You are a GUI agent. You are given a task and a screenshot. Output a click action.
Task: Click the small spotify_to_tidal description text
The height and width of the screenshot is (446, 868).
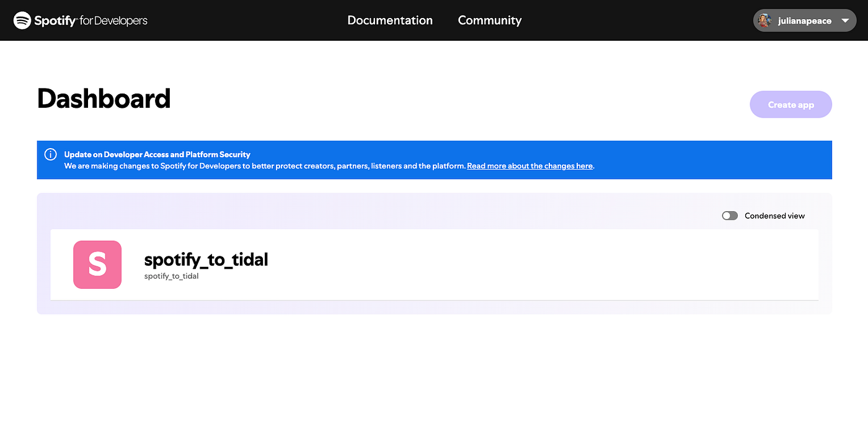tap(171, 276)
